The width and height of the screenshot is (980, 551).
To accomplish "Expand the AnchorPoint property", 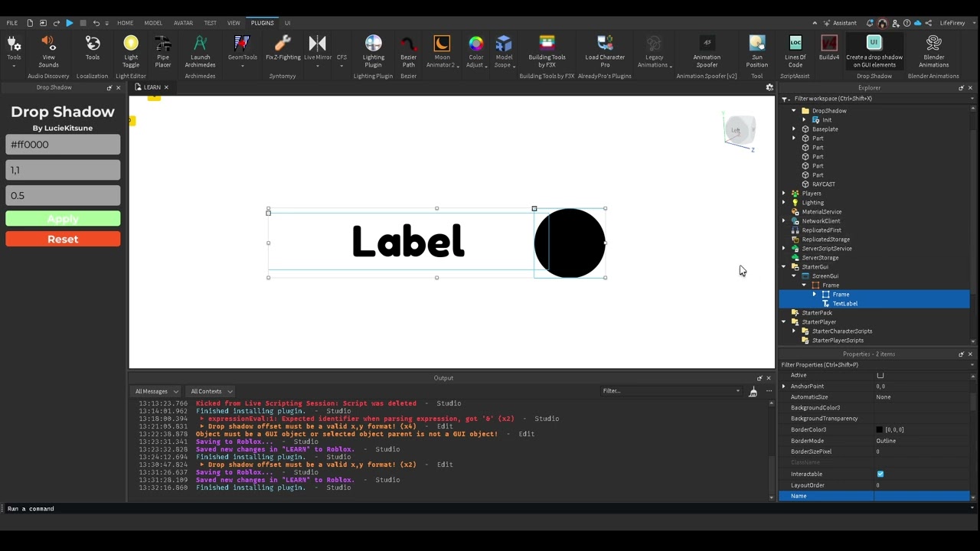I will [x=783, y=386].
